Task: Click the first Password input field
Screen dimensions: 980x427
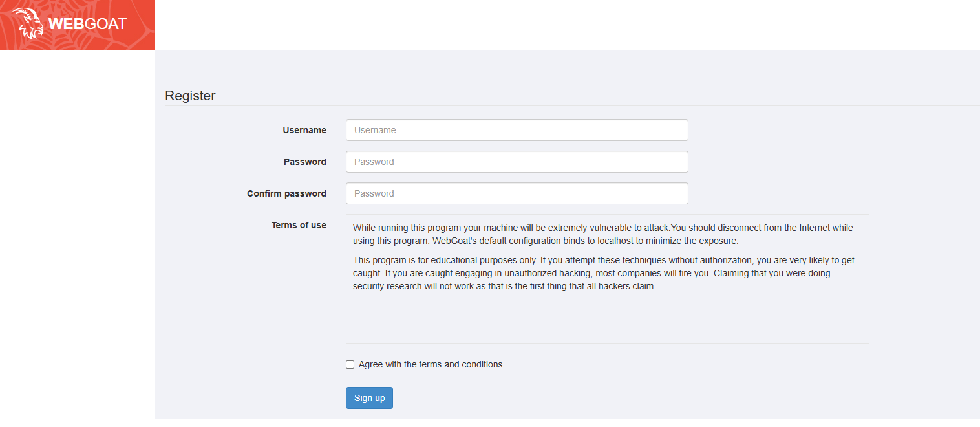Action: 517,162
